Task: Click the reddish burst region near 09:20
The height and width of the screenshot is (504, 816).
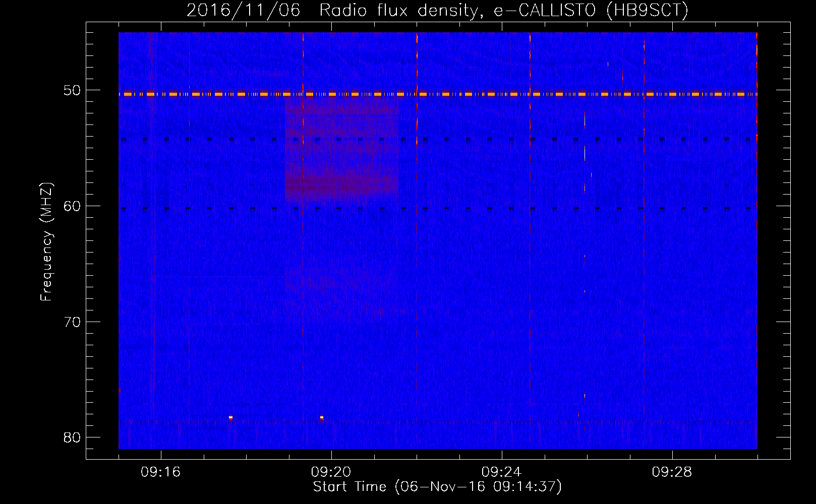Action: pyautogui.click(x=342, y=150)
